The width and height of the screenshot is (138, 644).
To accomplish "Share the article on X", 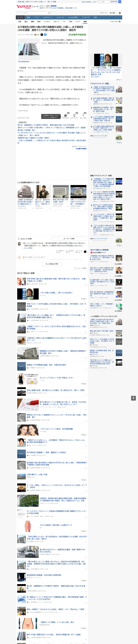I will [x=42, y=35].
